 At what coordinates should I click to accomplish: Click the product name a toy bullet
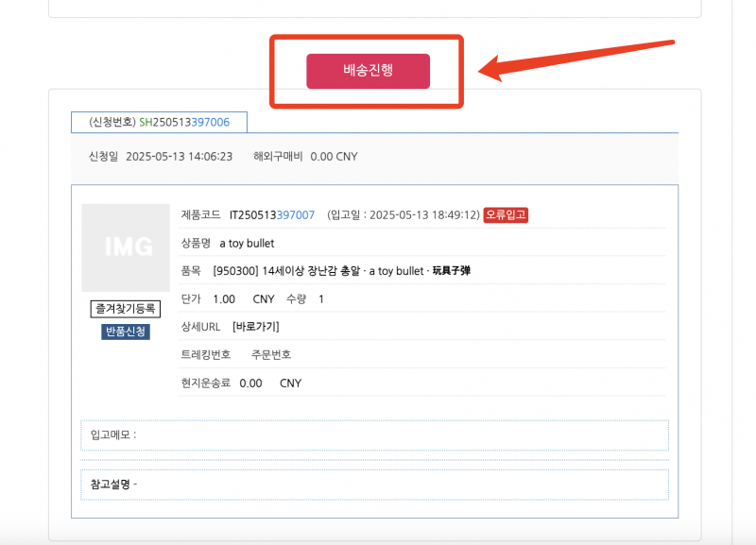coord(247,244)
